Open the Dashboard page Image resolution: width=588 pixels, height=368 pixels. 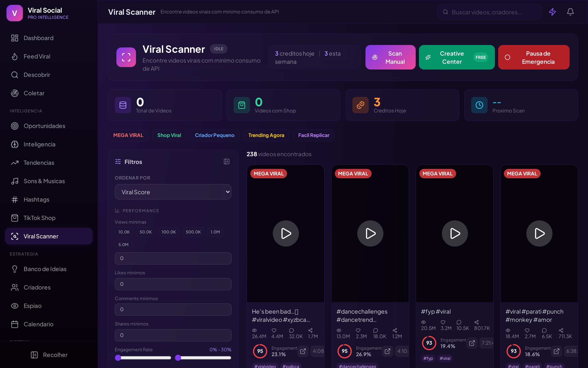[x=49, y=38]
